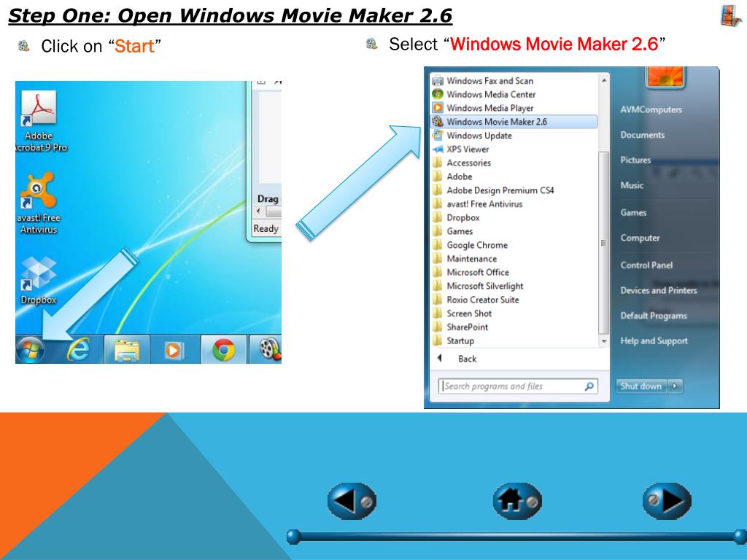Expand the Microsoft Office folder
Image resolution: width=747 pixels, height=560 pixels.
514,273
